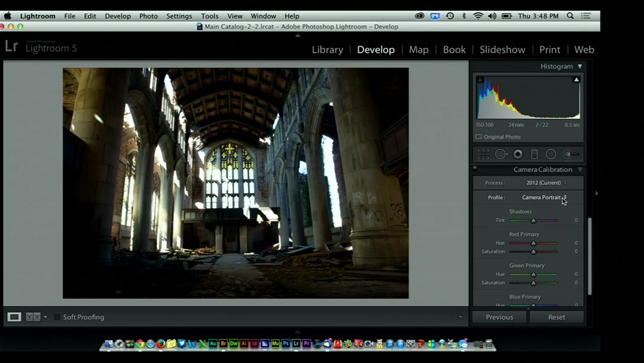The height and width of the screenshot is (363, 644).
Task: Open Google Chrome from the Dock
Action: [140, 343]
